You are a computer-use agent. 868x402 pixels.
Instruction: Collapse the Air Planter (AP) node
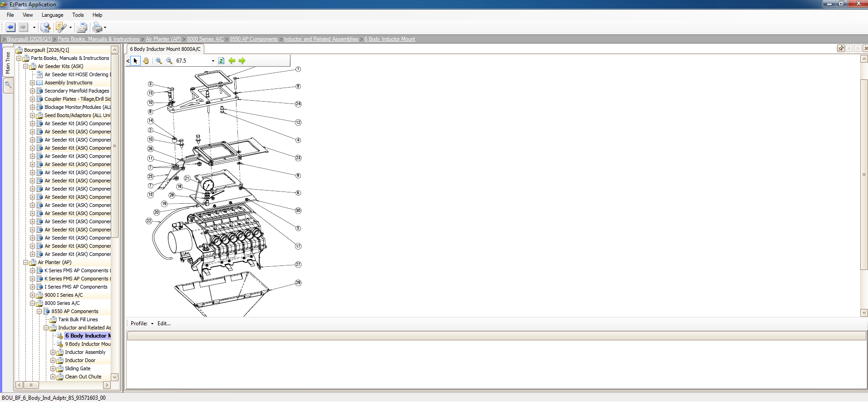pos(25,262)
